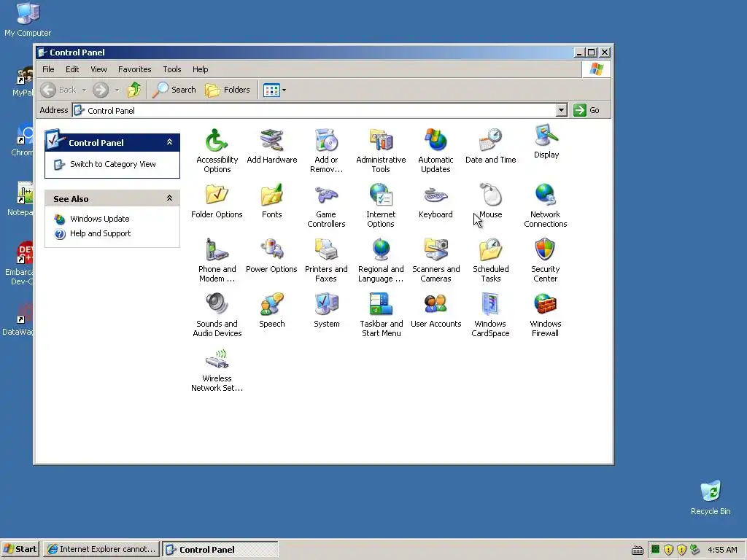
Task: Open the Keyboard settings icon
Action: [436, 201]
